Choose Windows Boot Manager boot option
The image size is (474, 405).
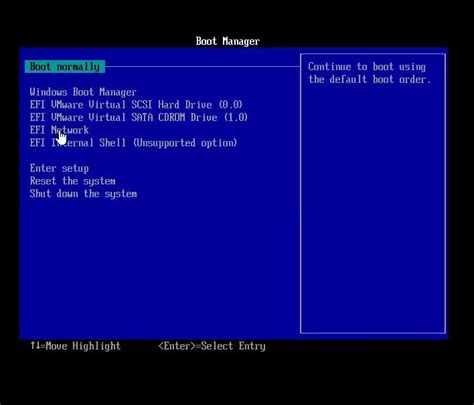pyautogui.click(x=83, y=92)
